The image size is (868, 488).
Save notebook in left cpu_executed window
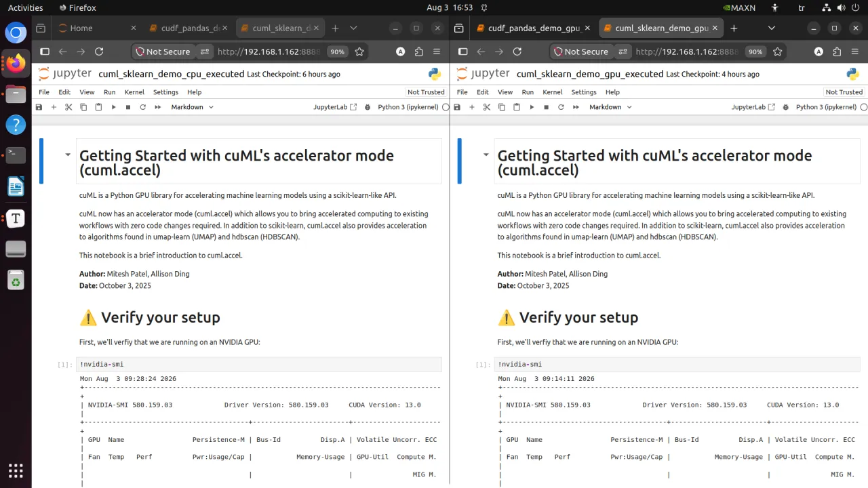click(39, 107)
